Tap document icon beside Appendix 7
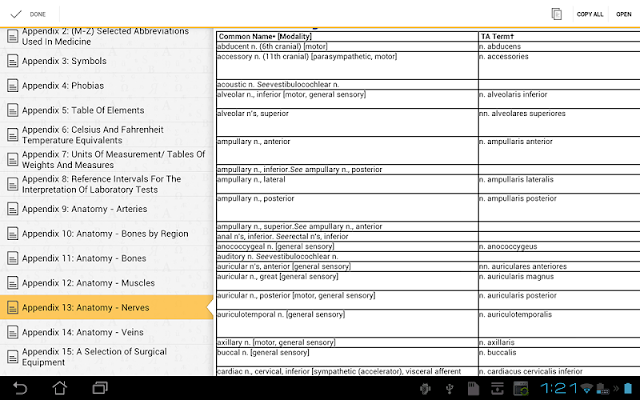Viewport: 640px width, 400px height. click(13, 160)
